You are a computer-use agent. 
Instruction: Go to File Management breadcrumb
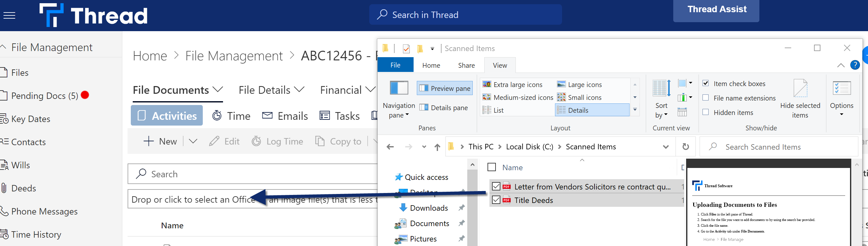point(234,56)
